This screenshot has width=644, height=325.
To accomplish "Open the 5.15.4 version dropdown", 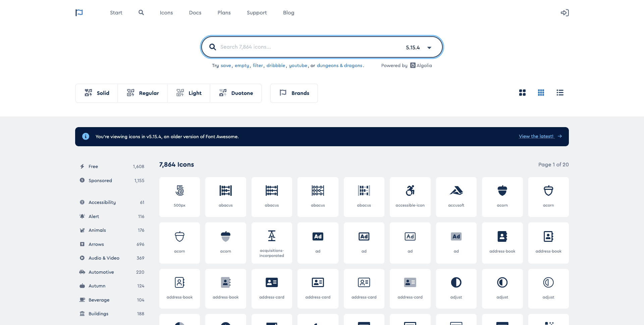I will 419,47.
